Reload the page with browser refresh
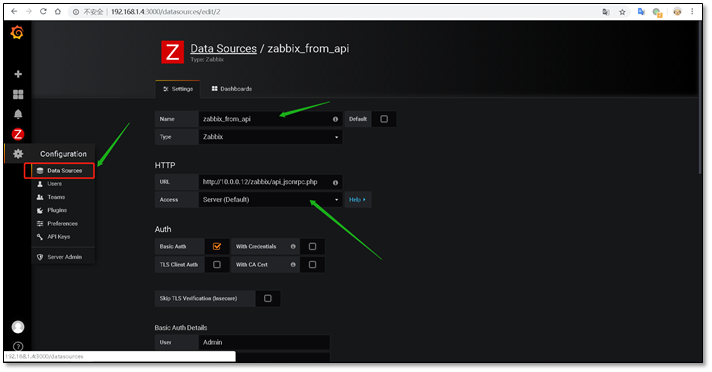The height and width of the screenshot is (372, 712). (x=43, y=11)
